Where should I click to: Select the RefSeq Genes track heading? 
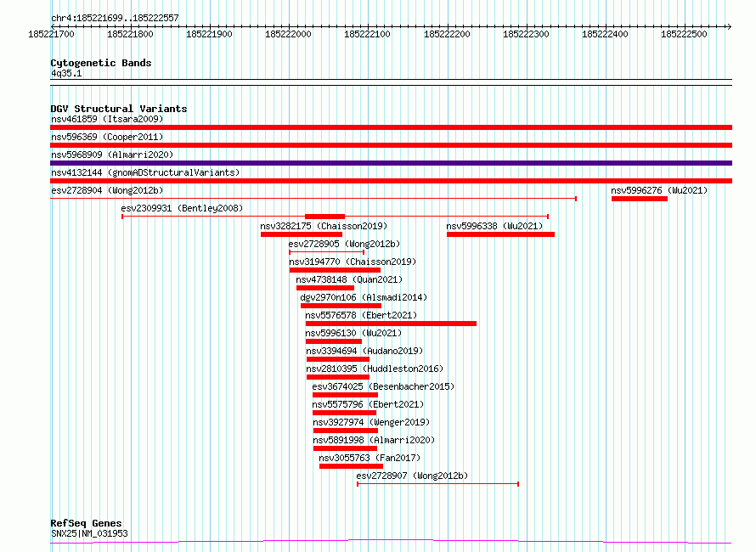coord(85,523)
